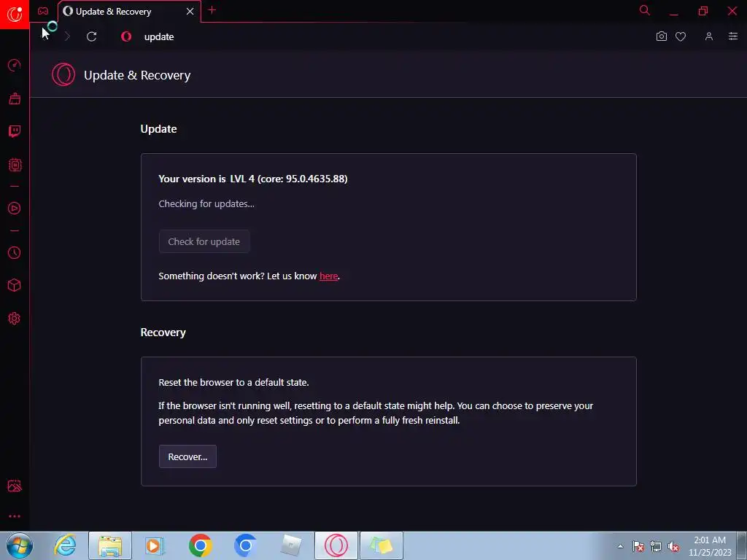Open the chip-shaped GX Cleaner icon
747x560 pixels.
pyautogui.click(x=15, y=165)
